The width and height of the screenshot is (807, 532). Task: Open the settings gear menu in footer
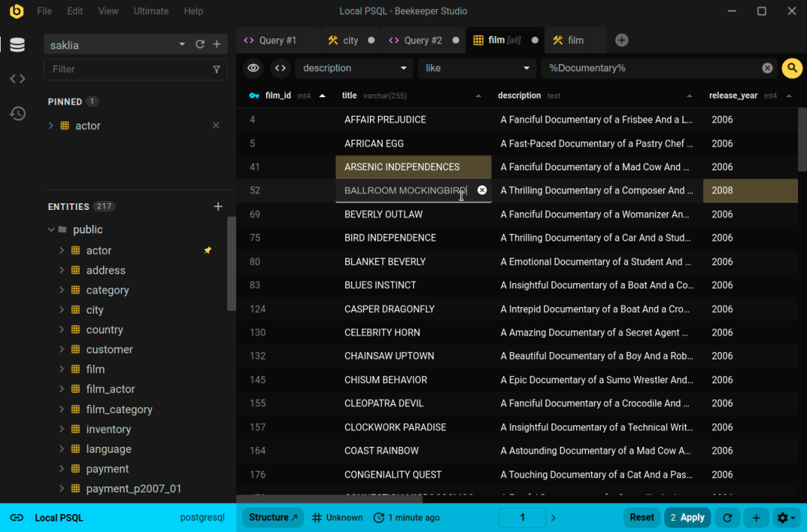788,518
